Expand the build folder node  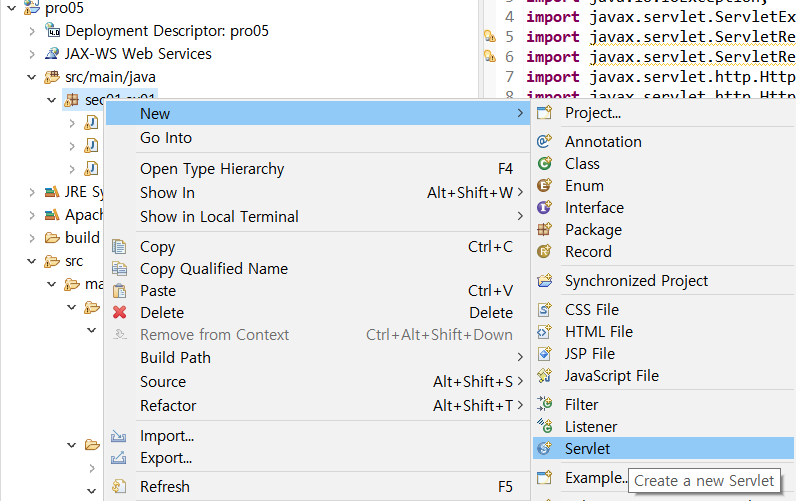[32, 238]
